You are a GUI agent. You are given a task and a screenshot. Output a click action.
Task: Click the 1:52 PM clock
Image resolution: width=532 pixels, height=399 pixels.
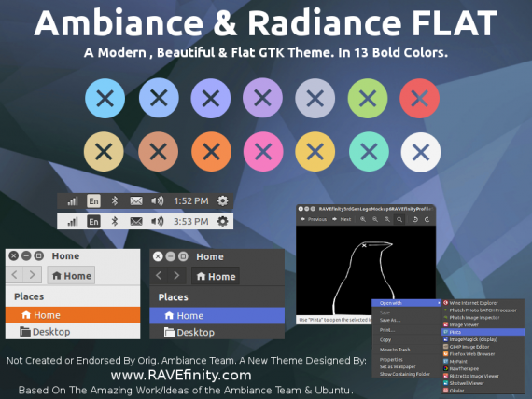[x=191, y=201]
